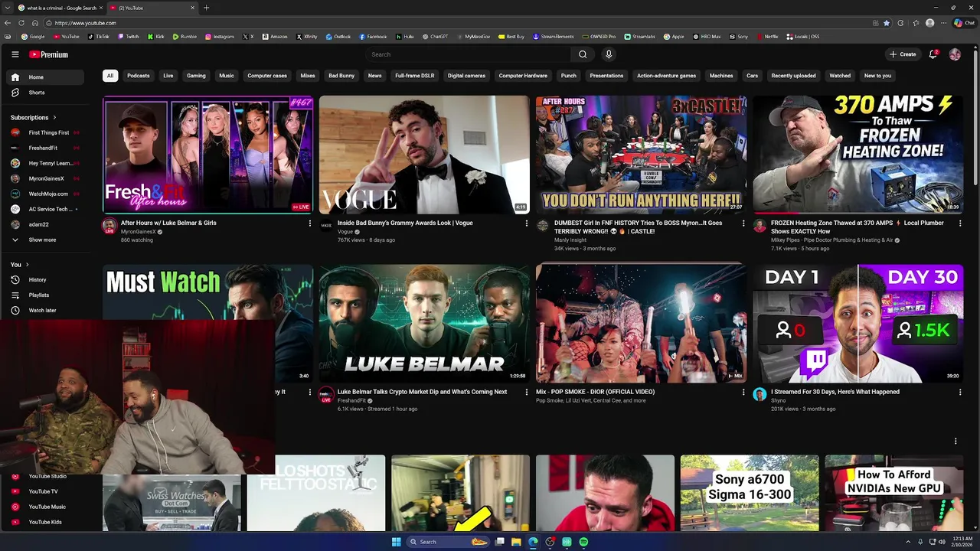Select the Gaming filter chip

(x=196, y=76)
